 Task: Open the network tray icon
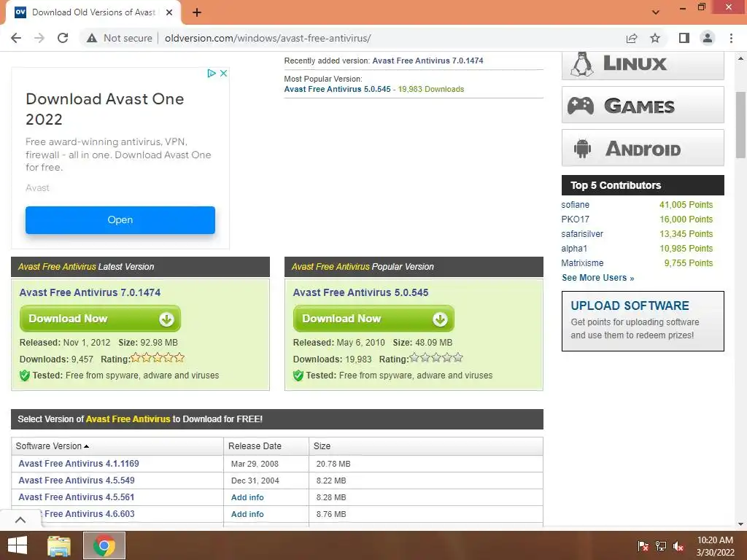(x=661, y=545)
